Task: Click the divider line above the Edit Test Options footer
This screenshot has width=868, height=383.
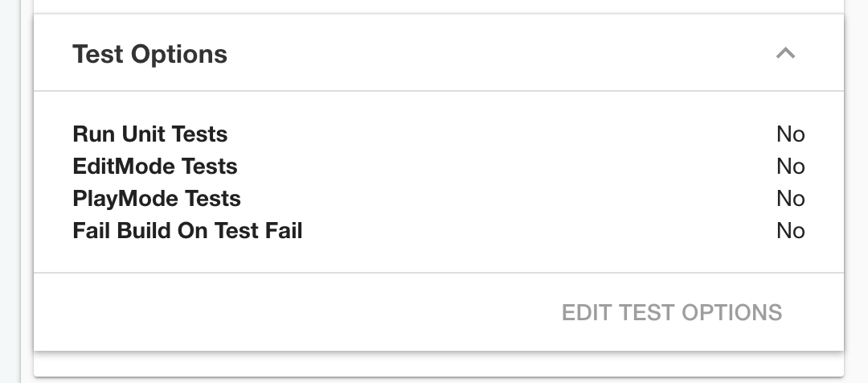Action: 439,272
